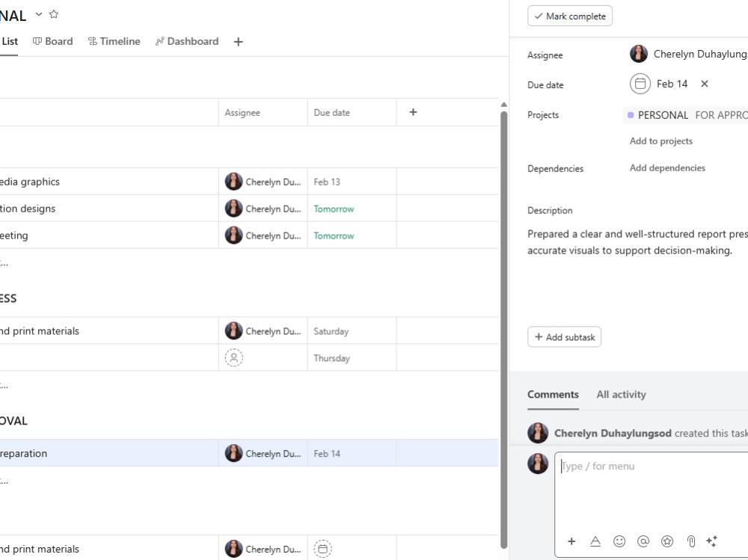
Task: Add a new view tab with plus
Action: coord(238,42)
